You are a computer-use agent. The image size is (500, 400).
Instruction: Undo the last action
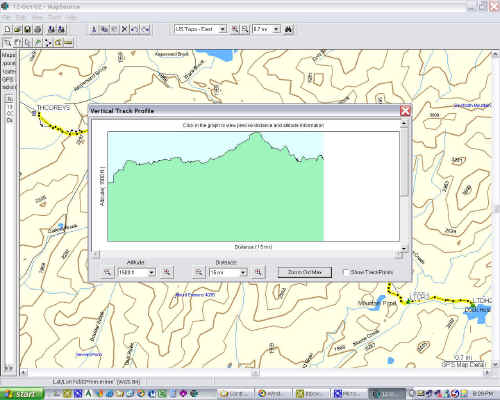(134, 29)
